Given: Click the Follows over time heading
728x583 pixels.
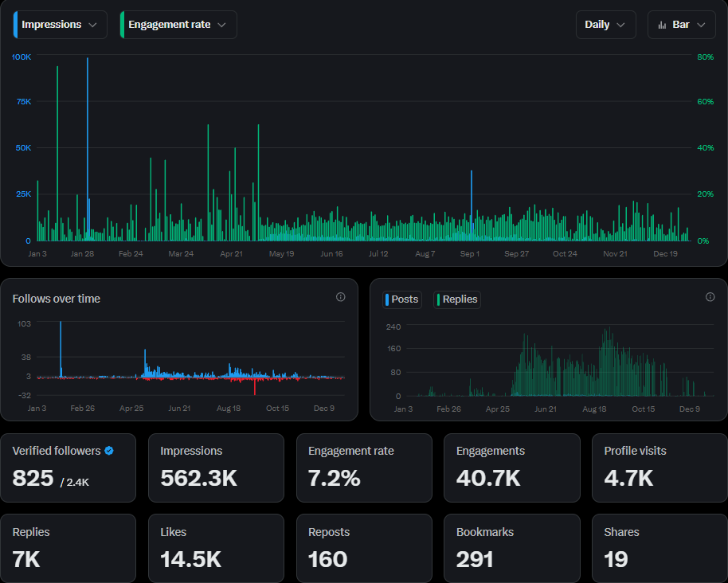Looking at the screenshot, I should pyautogui.click(x=57, y=299).
